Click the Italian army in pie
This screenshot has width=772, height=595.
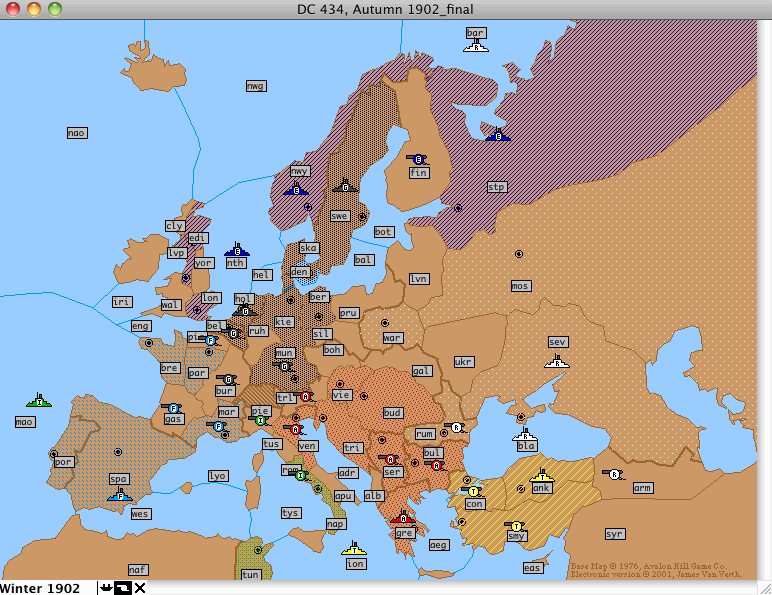260,420
